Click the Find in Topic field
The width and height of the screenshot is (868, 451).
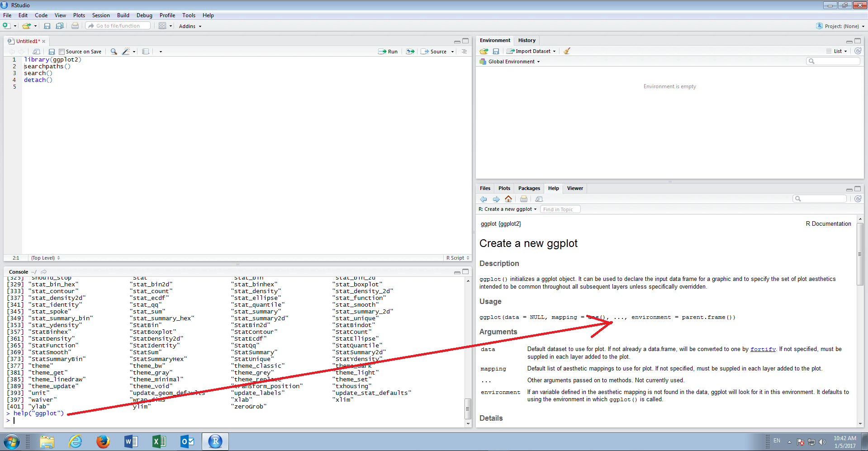click(560, 209)
